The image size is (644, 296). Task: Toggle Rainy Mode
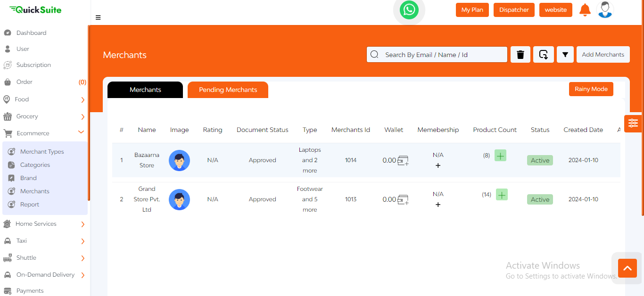[x=591, y=89]
